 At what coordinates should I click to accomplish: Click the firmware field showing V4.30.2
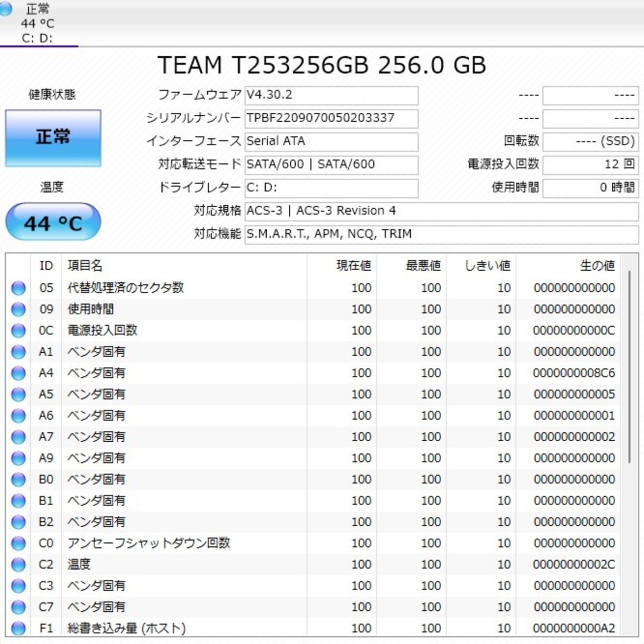(331, 95)
